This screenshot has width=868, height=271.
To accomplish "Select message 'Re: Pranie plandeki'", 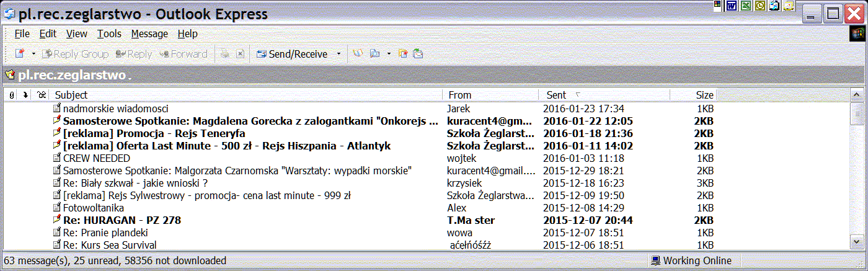I will [x=105, y=233].
